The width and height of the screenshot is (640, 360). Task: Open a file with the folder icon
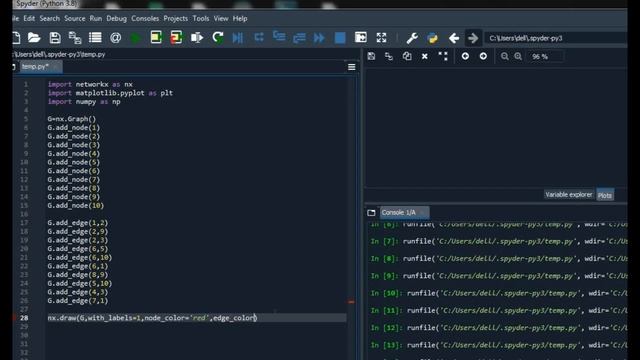[x=34, y=38]
